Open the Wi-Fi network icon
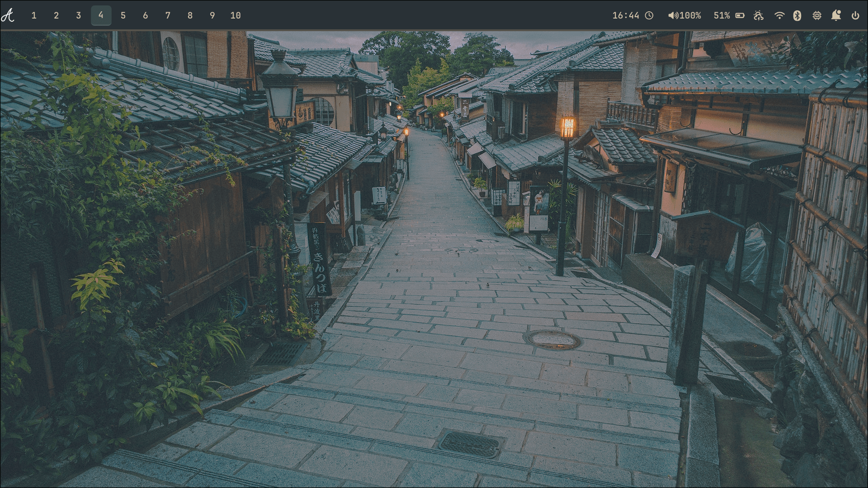 coord(779,15)
